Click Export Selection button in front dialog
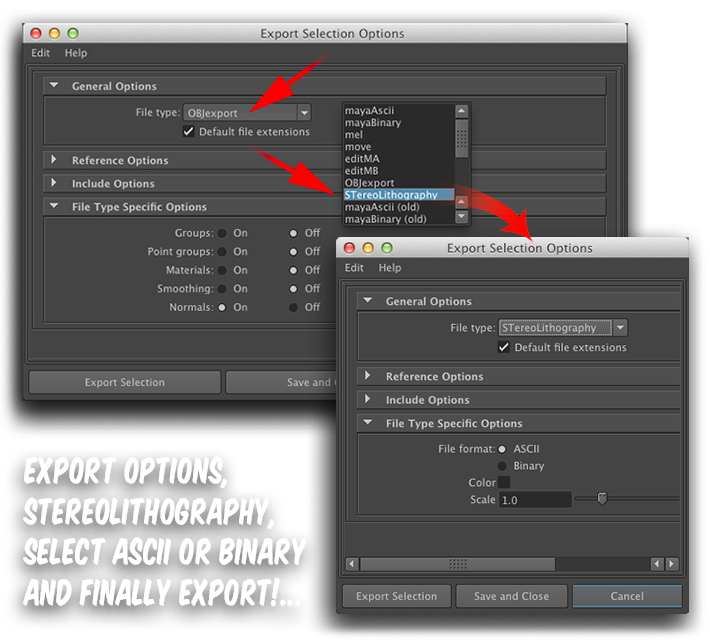 coord(396,596)
